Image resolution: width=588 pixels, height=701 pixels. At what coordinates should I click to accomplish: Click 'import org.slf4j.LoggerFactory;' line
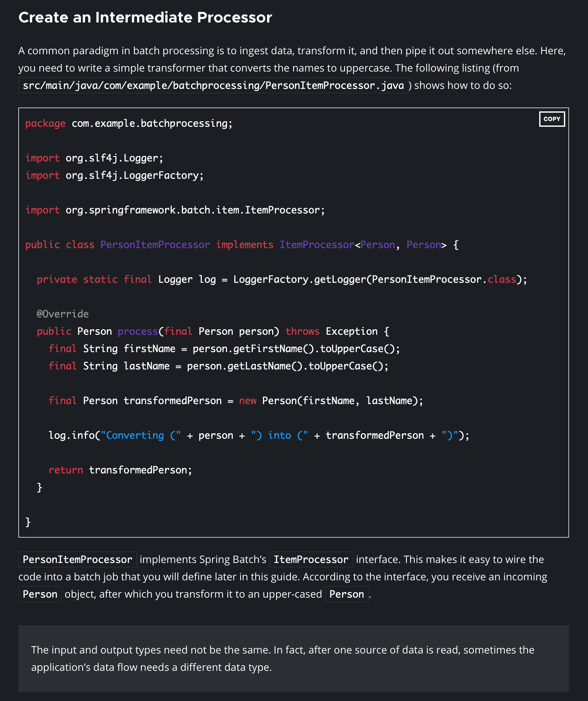point(114,175)
